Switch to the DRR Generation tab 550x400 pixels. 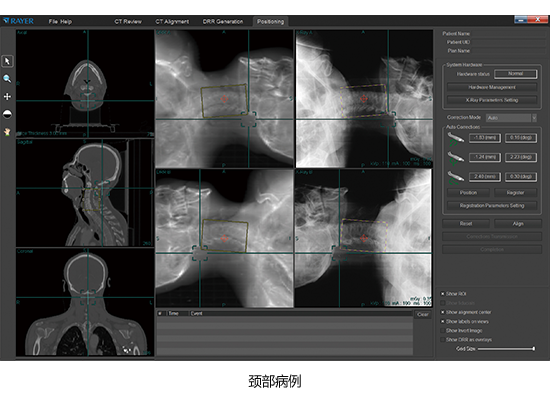pos(223,22)
